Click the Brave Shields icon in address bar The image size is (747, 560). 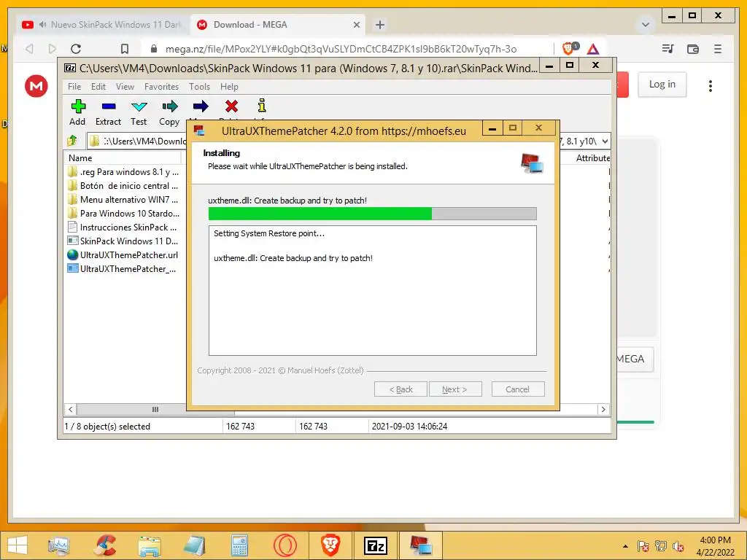click(x=569, y=48)
